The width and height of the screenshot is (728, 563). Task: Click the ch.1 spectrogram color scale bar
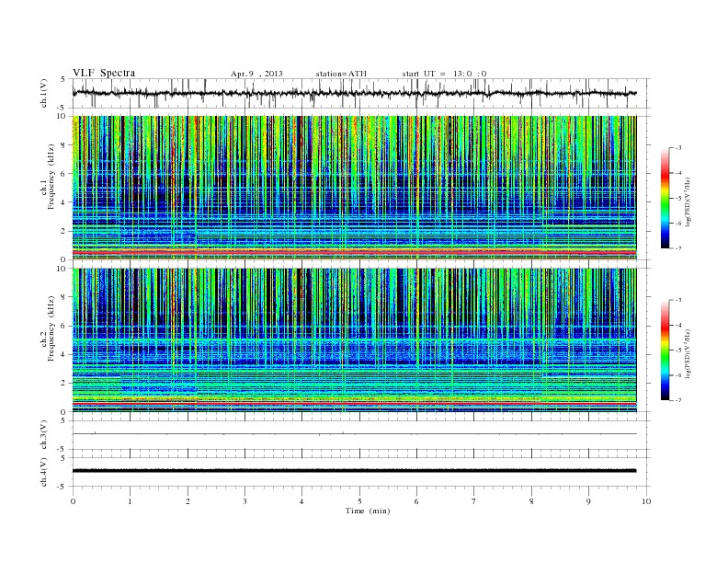665,198
